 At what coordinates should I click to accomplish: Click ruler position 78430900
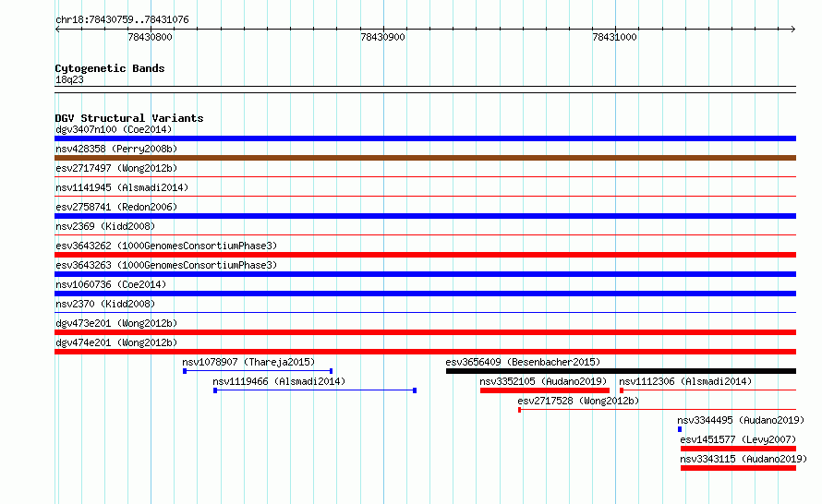(382, 37)
